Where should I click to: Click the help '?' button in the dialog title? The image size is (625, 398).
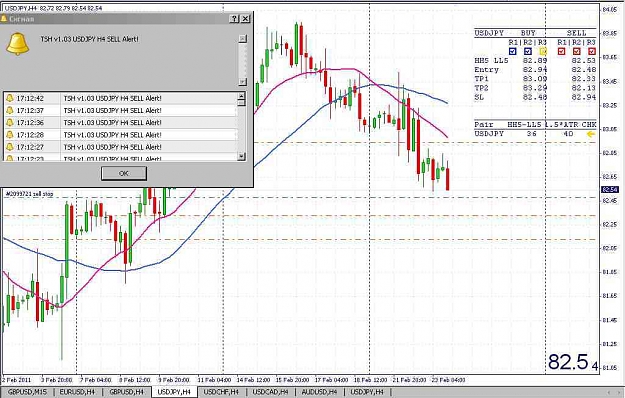tap(235, 19)
